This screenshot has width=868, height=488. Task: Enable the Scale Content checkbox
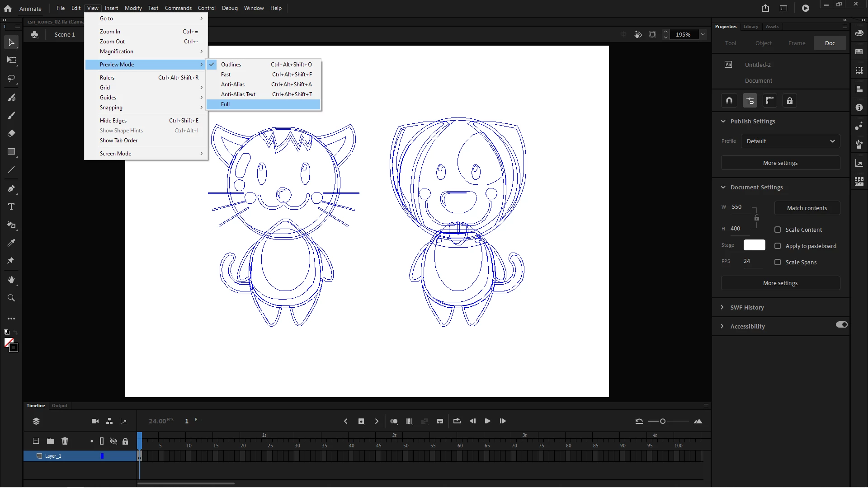point(778,230)
